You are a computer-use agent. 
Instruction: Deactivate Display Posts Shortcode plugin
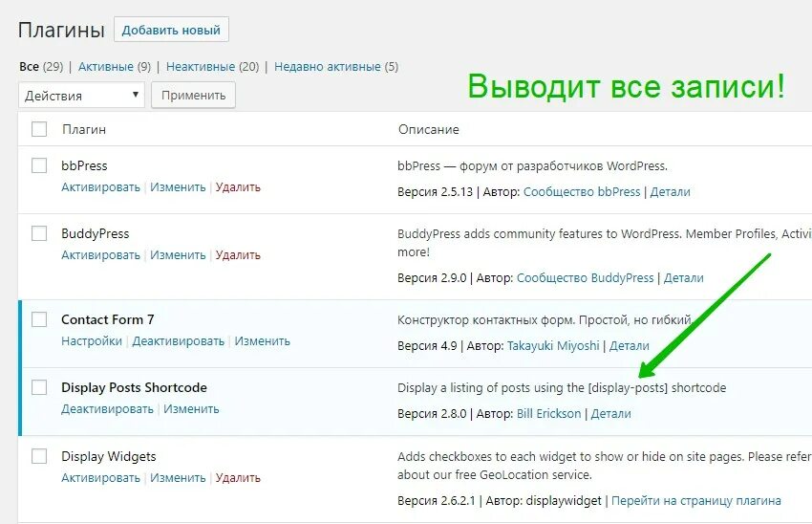(x=107, y=409)
